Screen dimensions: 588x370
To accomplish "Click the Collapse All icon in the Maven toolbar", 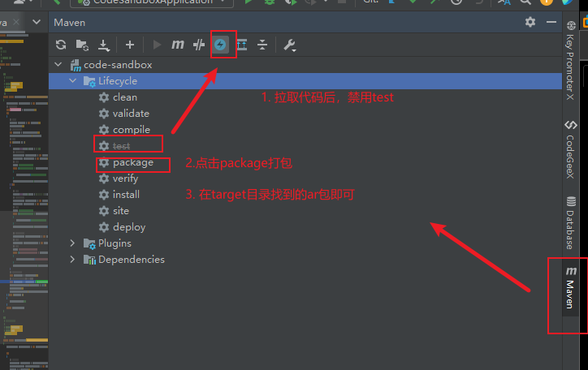I will (x=262, y=45).
